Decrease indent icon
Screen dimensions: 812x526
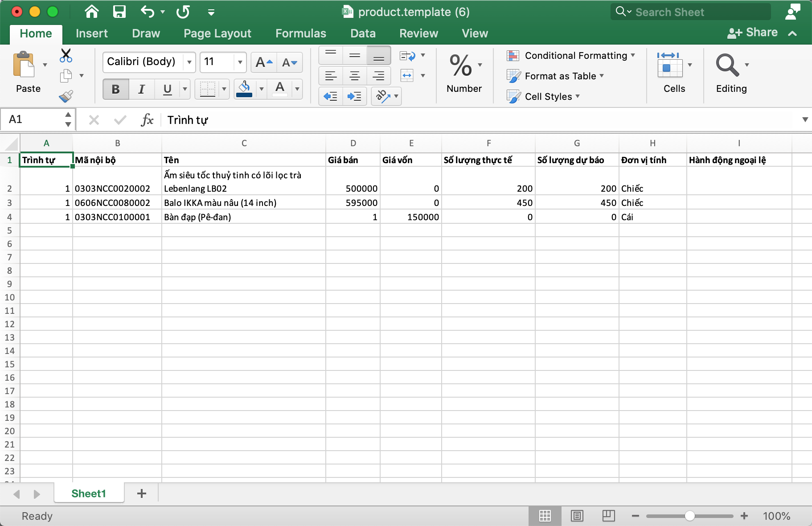tap(331, 96)
